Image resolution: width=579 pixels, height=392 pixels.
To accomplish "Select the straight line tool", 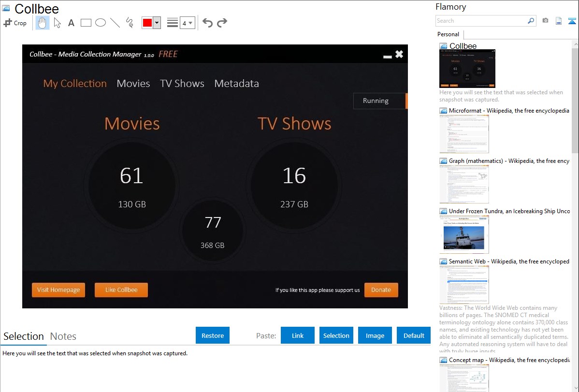I will [x=115, y=23].
